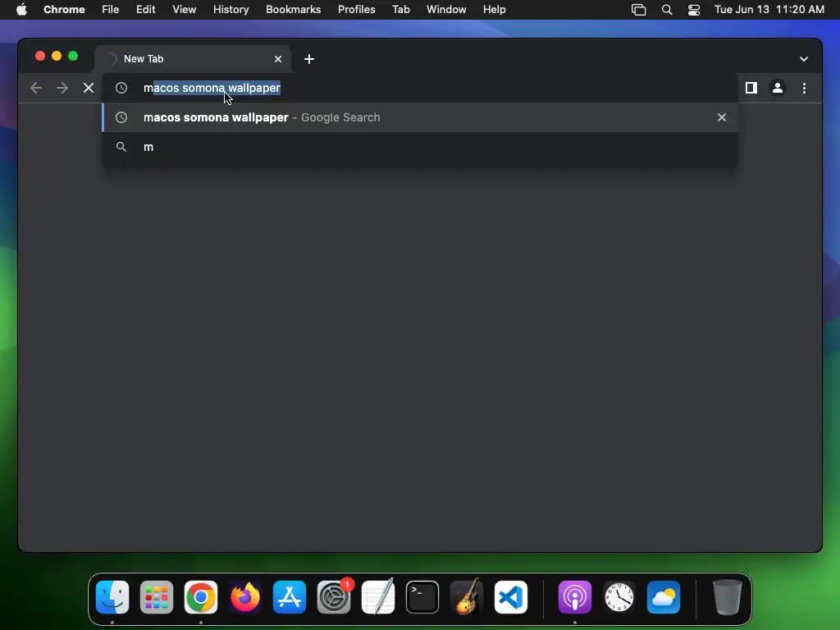The width and height of the screenshot is (840, 630).
Task: Remove the macos somona wallpaper suggestion
Action: click(722, 117)
